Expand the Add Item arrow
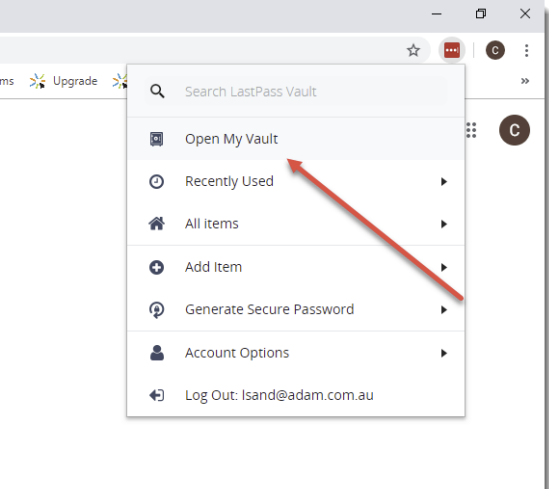Screen dimensions: 549x489 pos(444,267)
